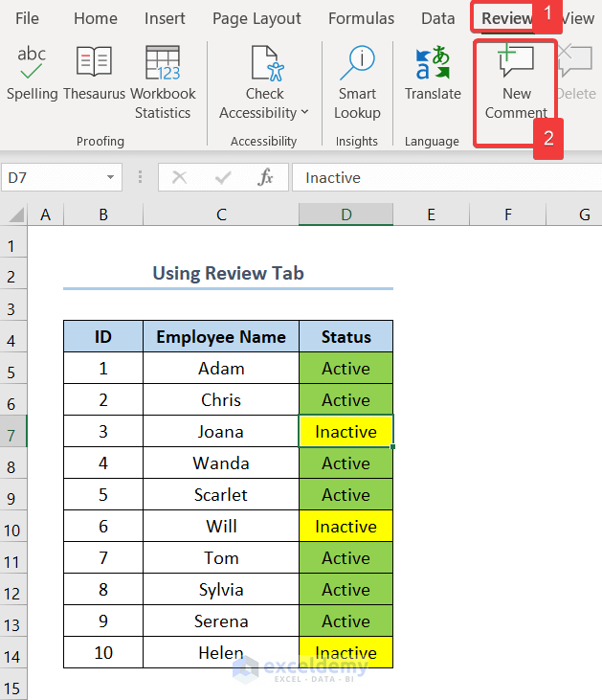
Task: Open the Formulas tab
Action: click(361, 18)
